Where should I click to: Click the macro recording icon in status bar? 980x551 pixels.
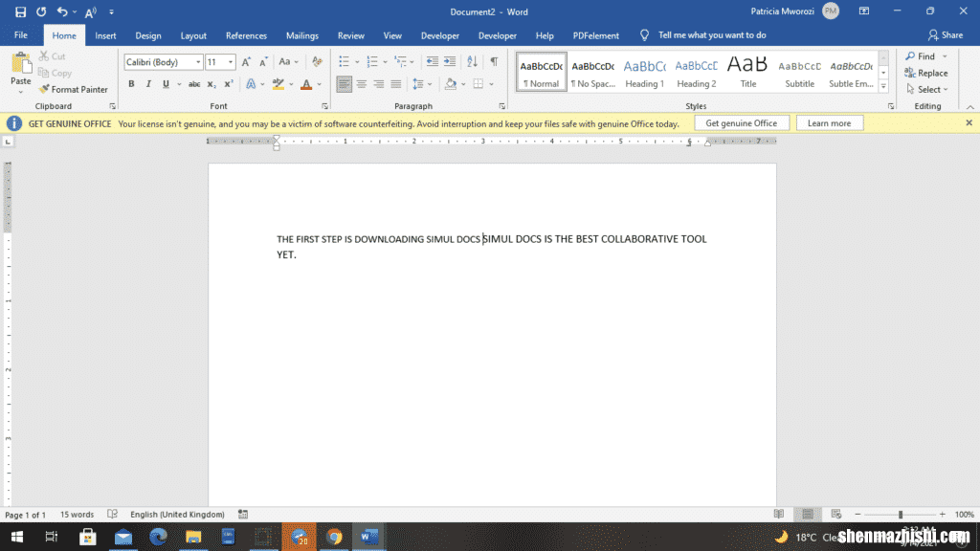[x=243, y=514]
